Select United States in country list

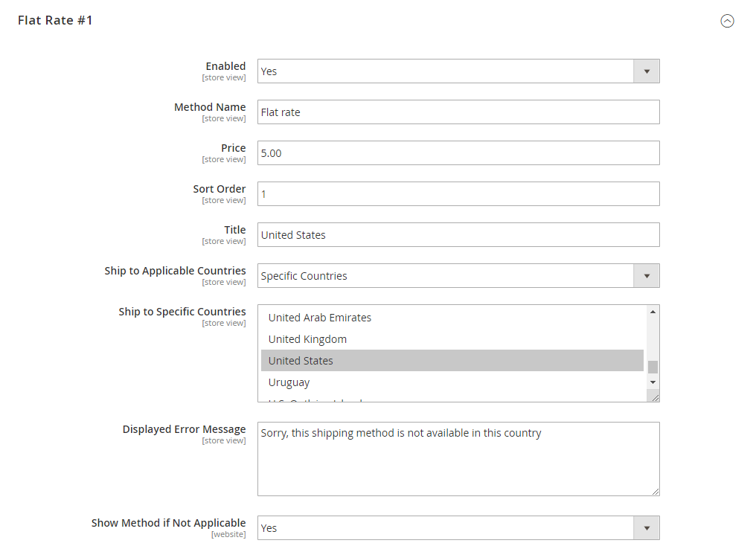(x=301, y=361)
